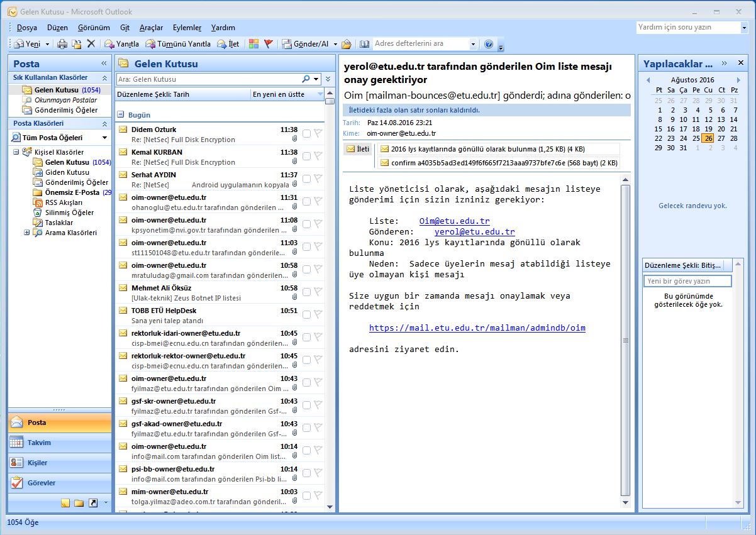Open the address book icon in toolbar

pos(364,44)
